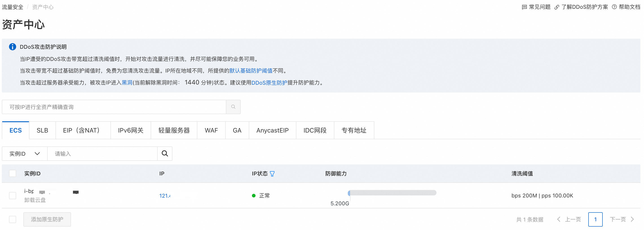Open the 常见问题 FAQ icon
644x230 pixels.
pos(524,7)
